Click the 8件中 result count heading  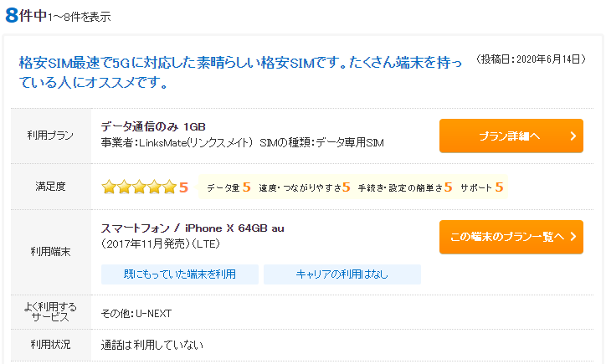click(x=26, y=16)
